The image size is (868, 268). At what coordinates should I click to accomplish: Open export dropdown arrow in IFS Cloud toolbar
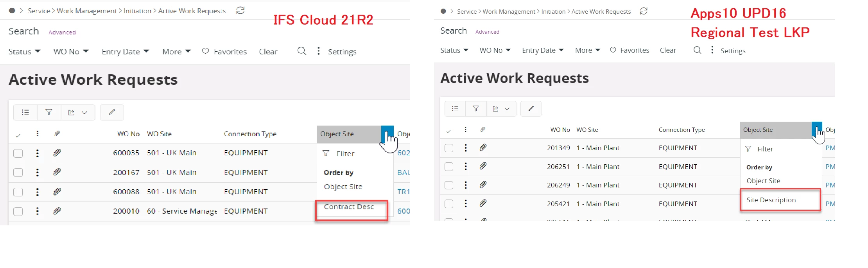[84, 112]
